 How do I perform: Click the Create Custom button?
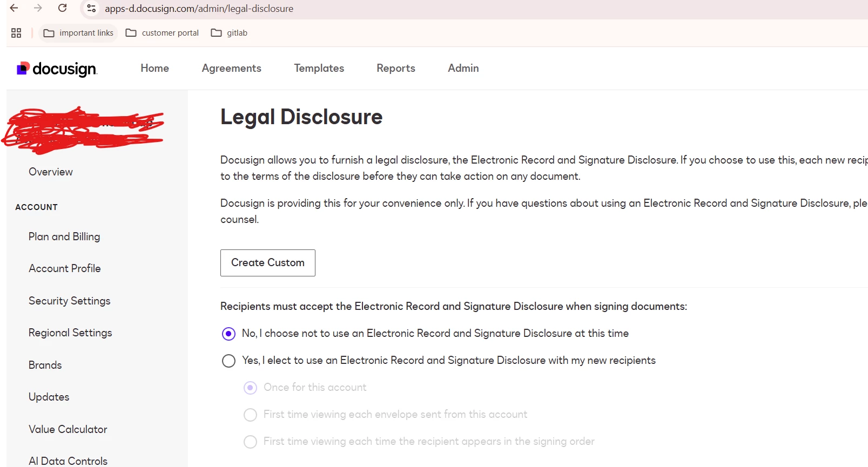click(268, 263)
